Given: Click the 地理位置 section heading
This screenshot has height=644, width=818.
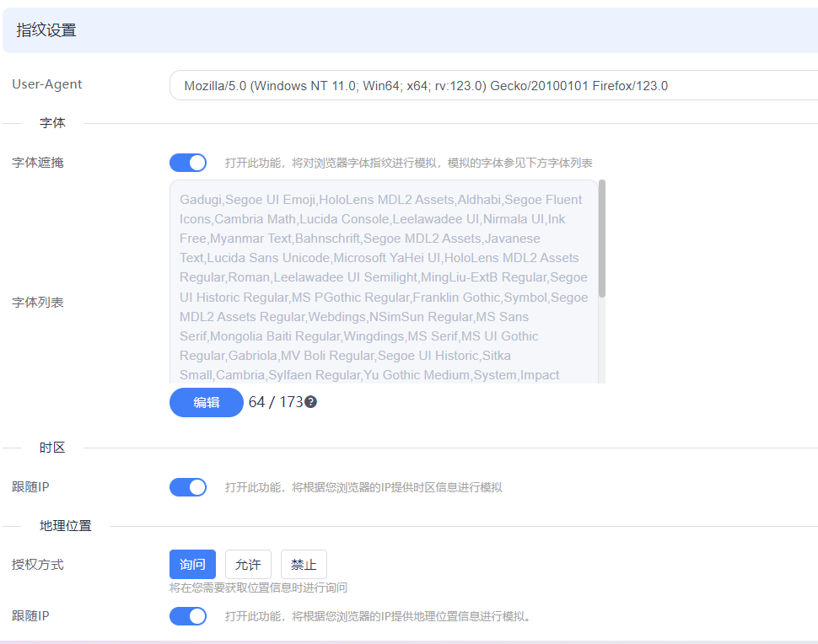Looking at the screenshot, I should [65, 526].
